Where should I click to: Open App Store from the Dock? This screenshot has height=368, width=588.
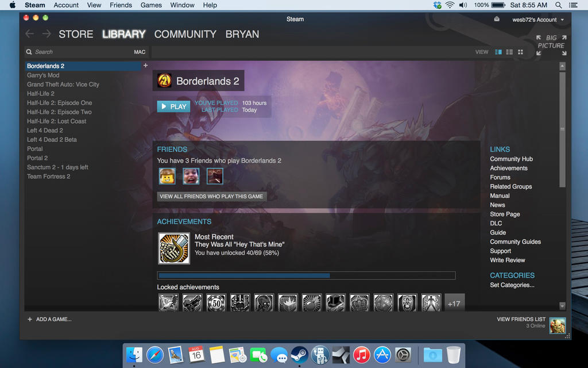(x=382, y=354)
